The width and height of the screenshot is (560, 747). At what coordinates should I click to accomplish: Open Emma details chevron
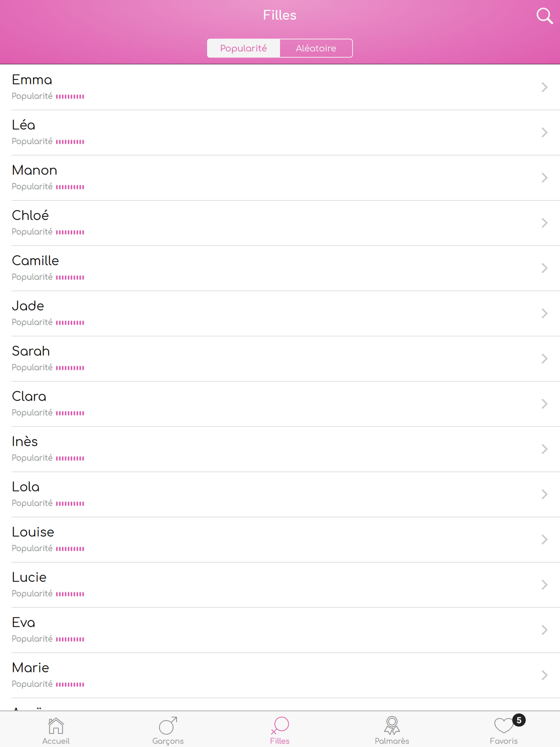pyautogui.click(x=544, y=87)
